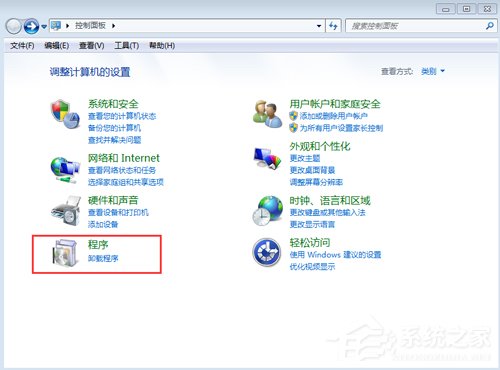Open 硬件和声音 category link
This screenshot has width=500, height=370.
(x=113, y=200)
